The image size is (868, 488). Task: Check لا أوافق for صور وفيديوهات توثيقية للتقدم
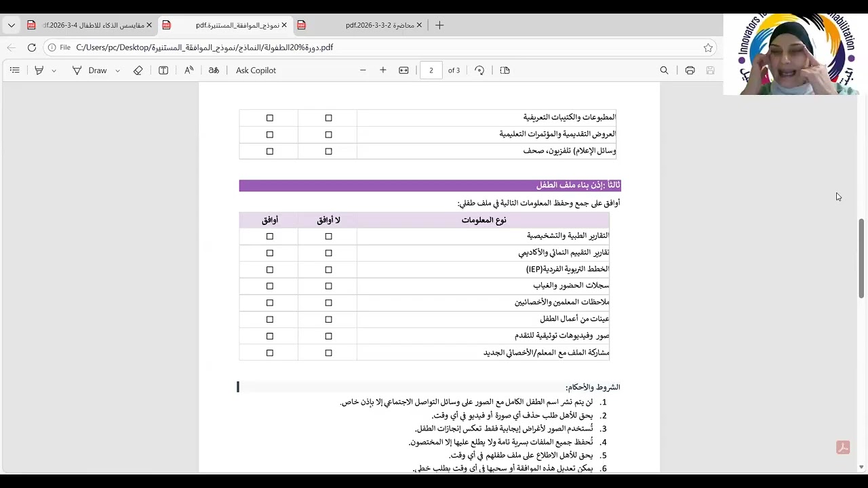[x=328, y=336]
